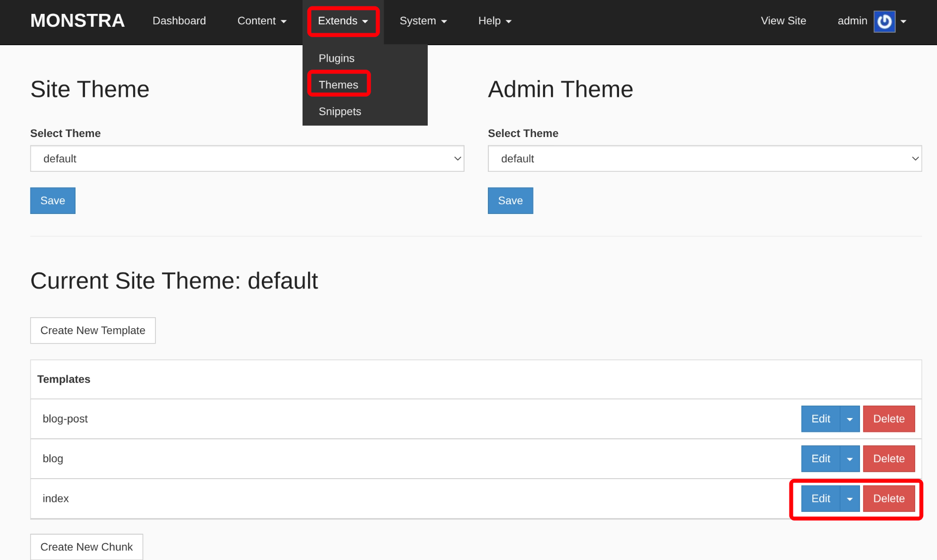Open the Dashboard page
Image resolution: width=937 pixels, height=560 pixels.
[x=179, y=21]
